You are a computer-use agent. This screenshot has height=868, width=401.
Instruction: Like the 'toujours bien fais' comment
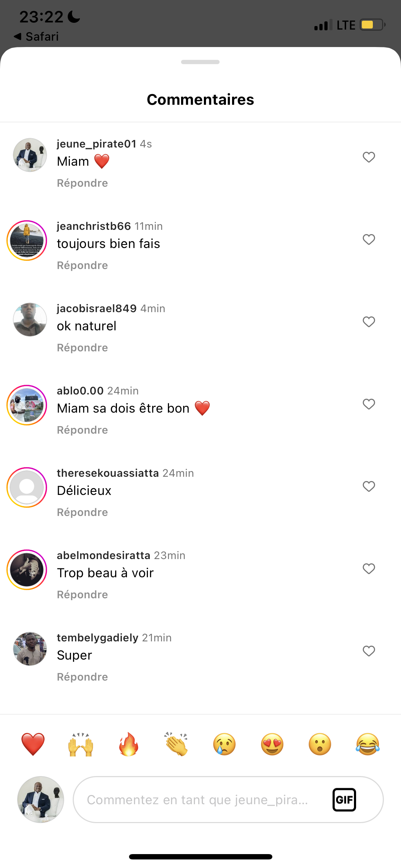point(369,239)
